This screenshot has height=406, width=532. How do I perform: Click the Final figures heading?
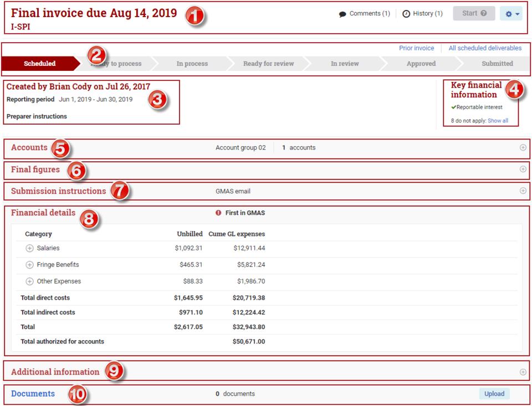[35, 169]
